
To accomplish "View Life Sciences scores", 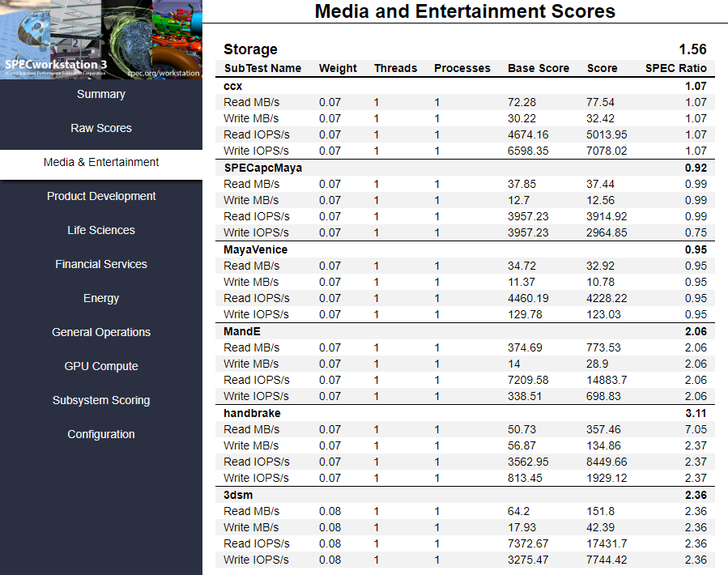I will tap(101, 230).
